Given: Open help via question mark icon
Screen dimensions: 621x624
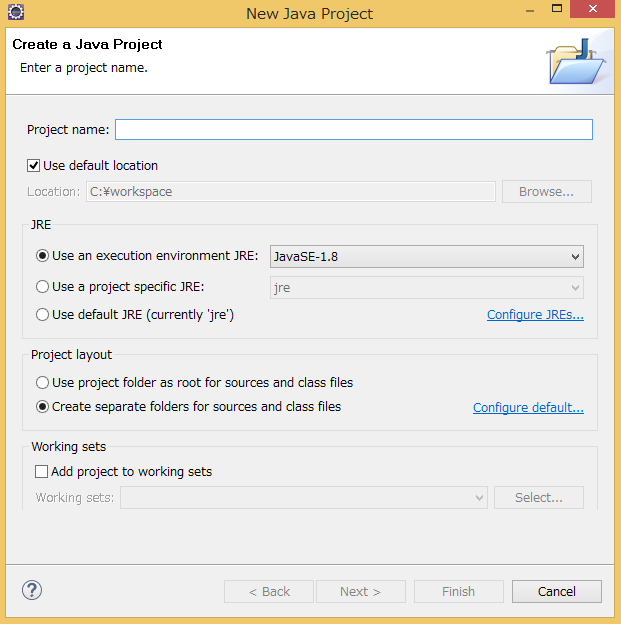Looking at the screenshot, I should [x=32, y=590].
